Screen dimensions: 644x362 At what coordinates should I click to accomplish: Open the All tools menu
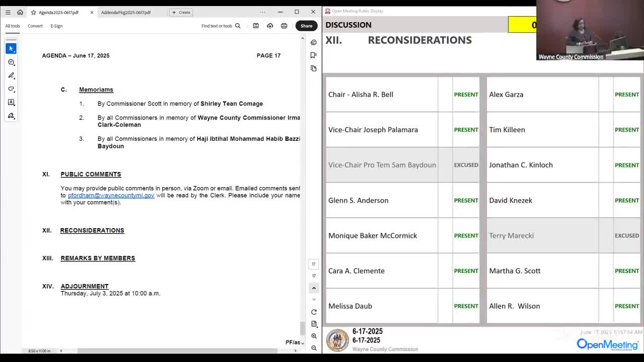pos(13,26)
